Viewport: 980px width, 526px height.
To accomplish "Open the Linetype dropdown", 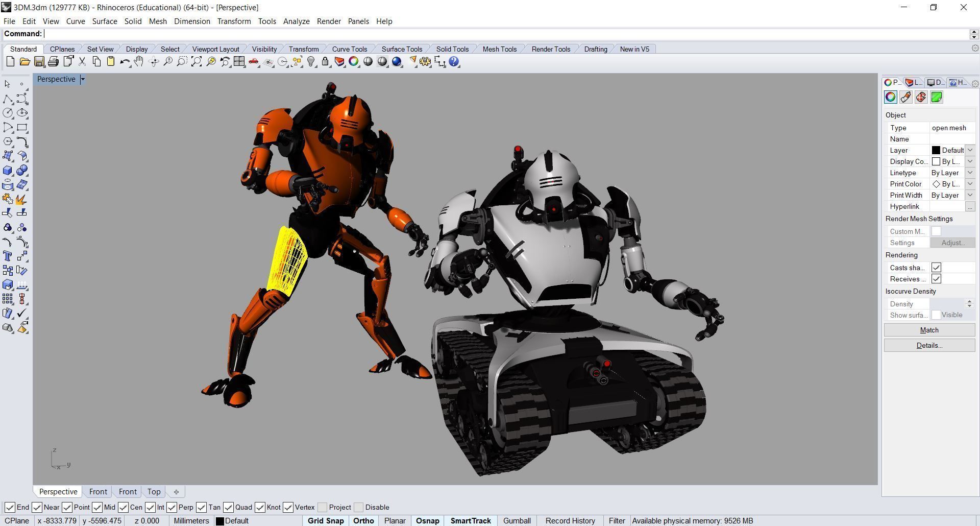I will tap(970, 173).
